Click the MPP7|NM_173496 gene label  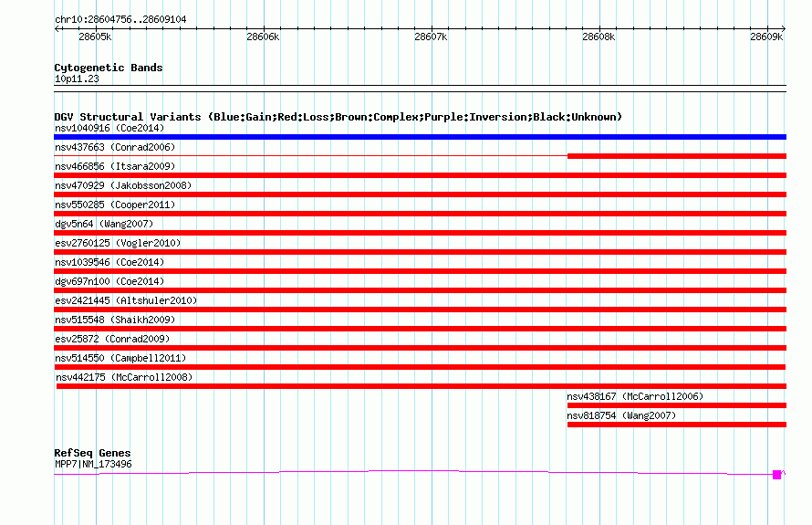pyautogui.click(x=93, y=465)
